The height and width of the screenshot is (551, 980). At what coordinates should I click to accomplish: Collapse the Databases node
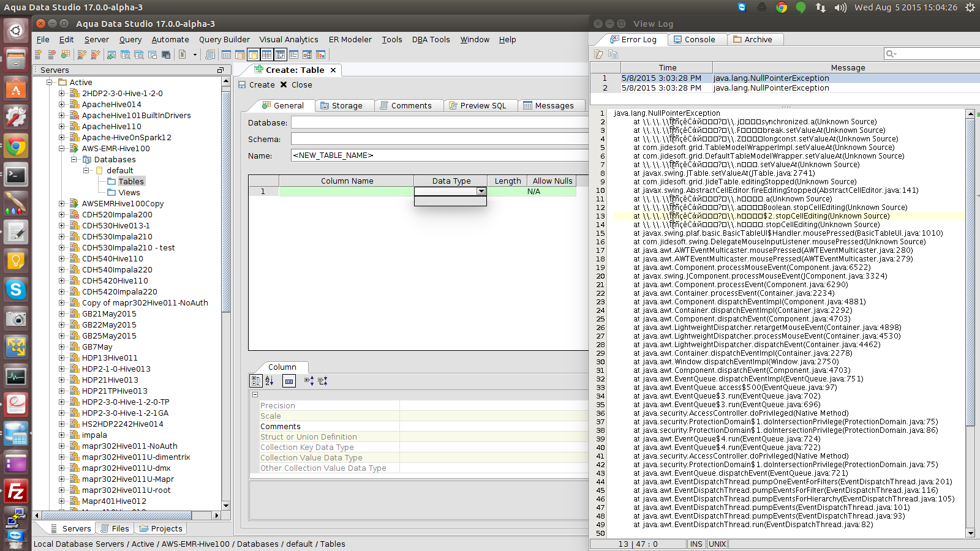pyautogui.click(x=74, y=159)
